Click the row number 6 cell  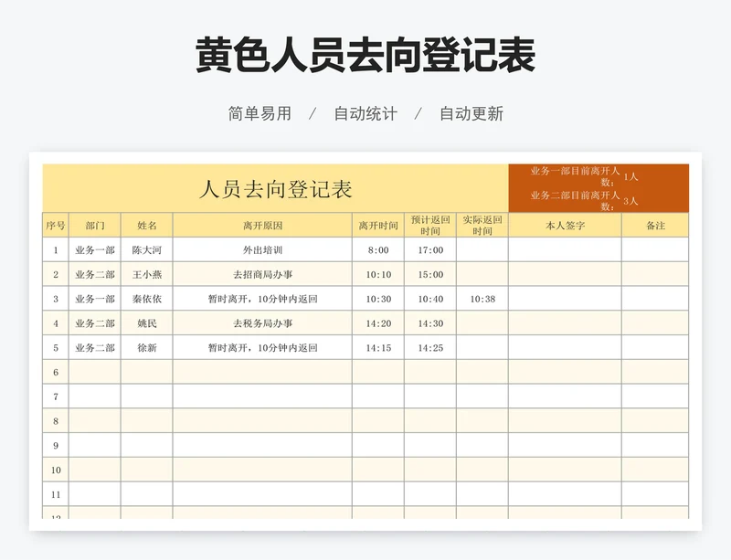tap(56, 372)
